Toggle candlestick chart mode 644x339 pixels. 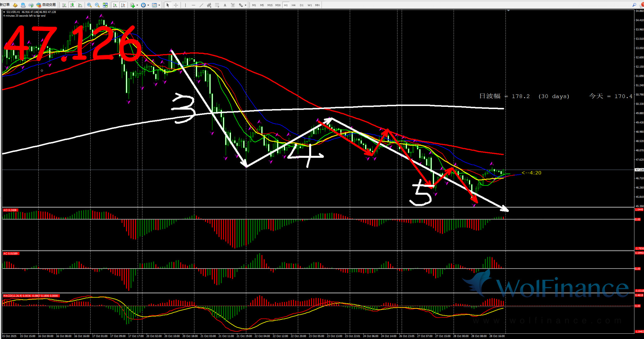click(x=72, y=5)
